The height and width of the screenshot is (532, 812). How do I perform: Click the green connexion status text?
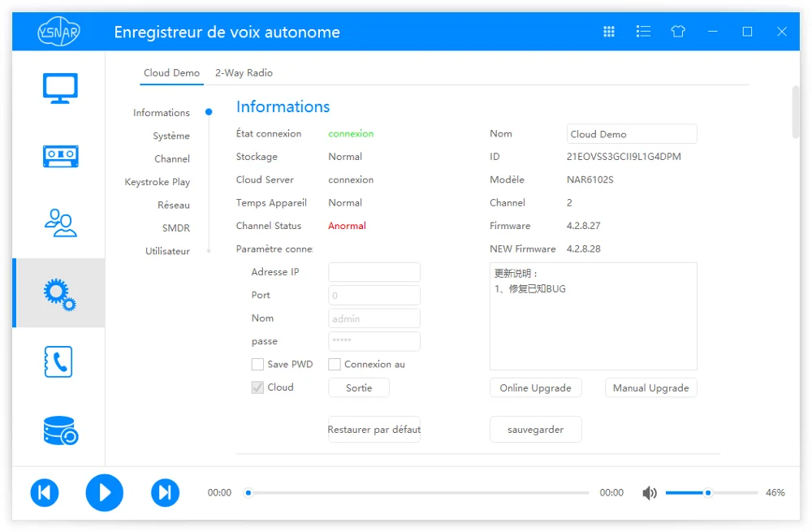351,134
